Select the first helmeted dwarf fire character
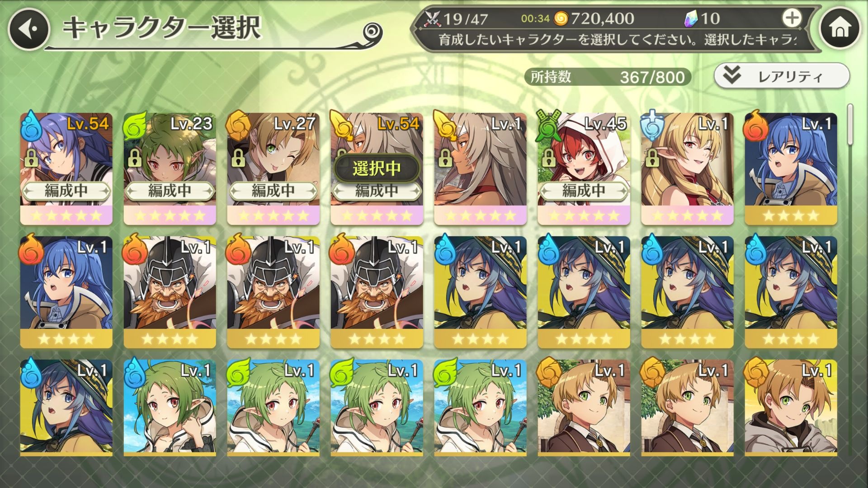Screen dimensions: 868x488 click(x=170, y=292)
